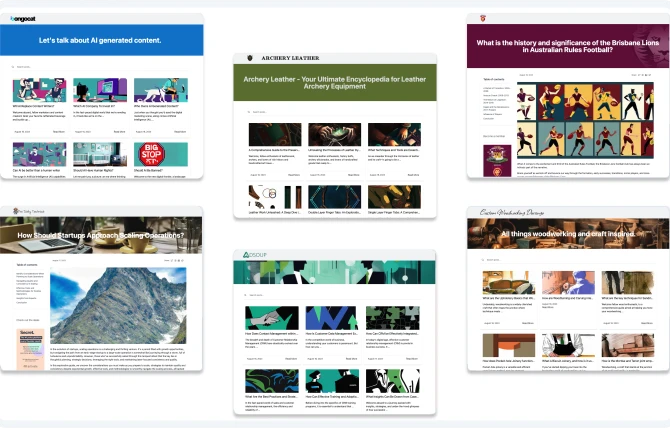Open the nursery room crib thumbnail on bongocat
The width and height of the screenshot is (670, 428).
(x=100, y=154)
